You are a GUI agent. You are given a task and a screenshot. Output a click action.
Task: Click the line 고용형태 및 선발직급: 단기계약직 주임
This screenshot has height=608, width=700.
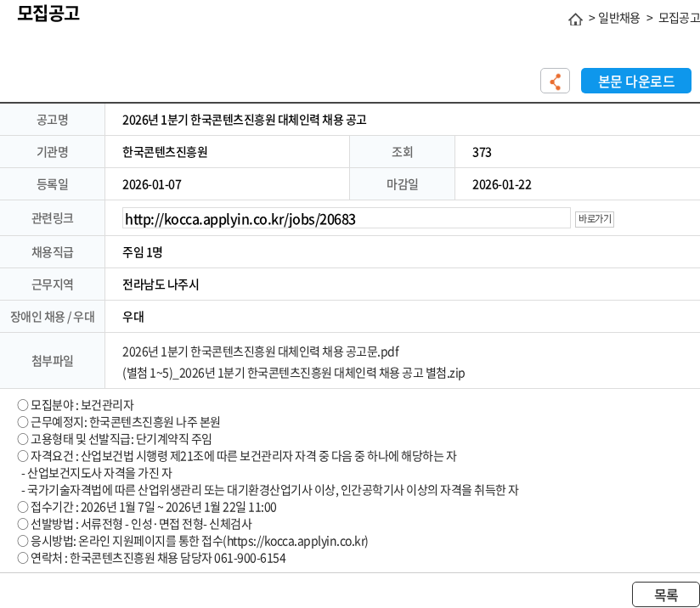pos(115,439)
